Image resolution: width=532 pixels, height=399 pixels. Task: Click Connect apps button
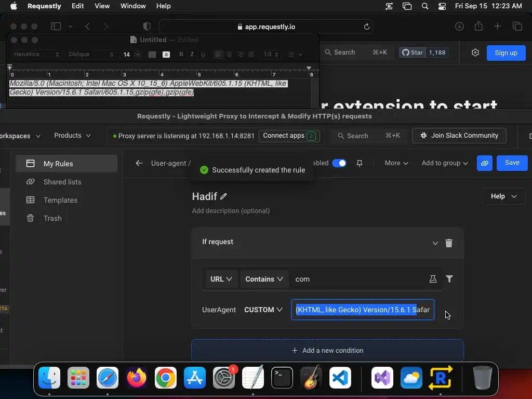[289, 136]
